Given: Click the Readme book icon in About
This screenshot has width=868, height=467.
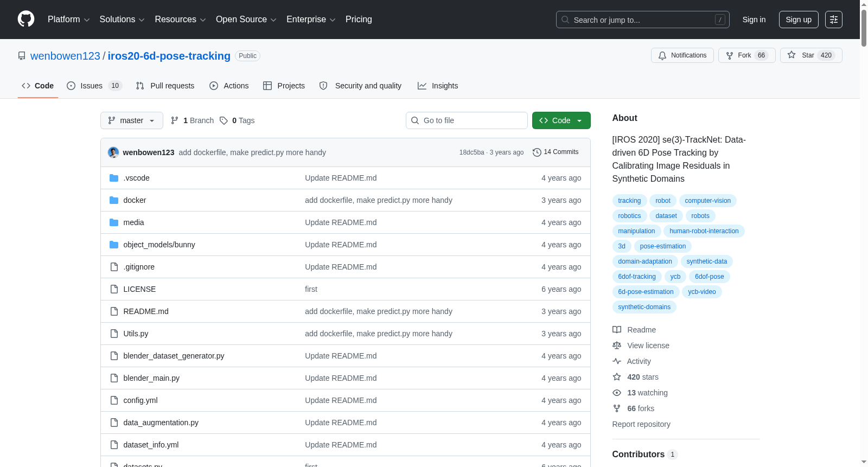Looking at the screenshot, I should click(617, 330).
